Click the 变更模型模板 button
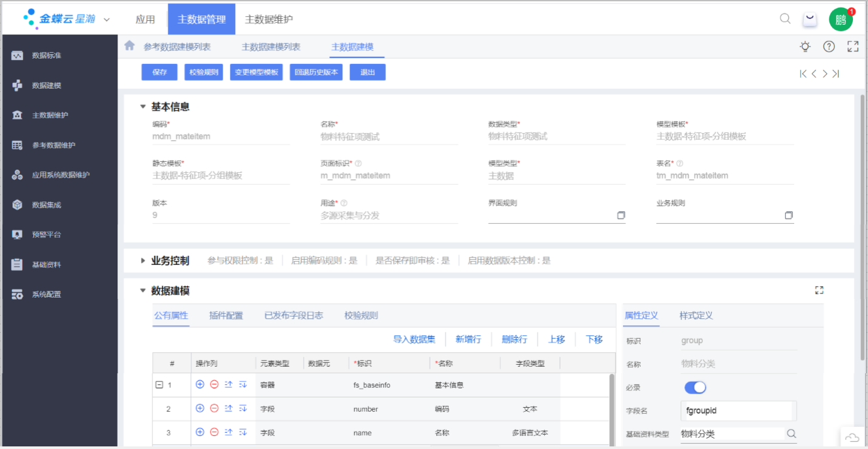Screen dimensions: 868x449 257,72
